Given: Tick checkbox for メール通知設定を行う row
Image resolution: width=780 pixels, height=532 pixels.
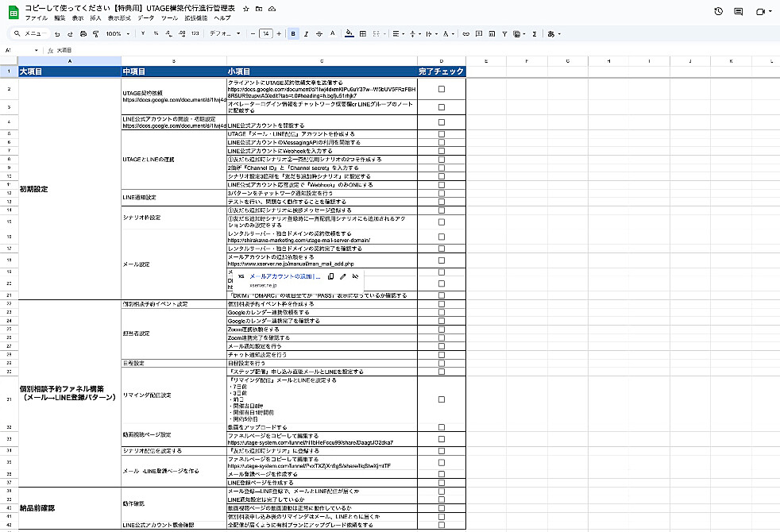Looking at the screenshot, I should point(442,346).
